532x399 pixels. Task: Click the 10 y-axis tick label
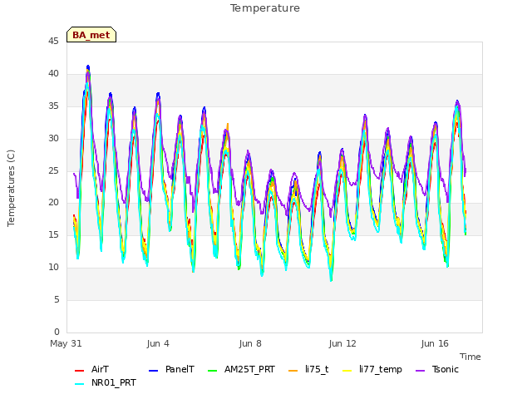53,268
